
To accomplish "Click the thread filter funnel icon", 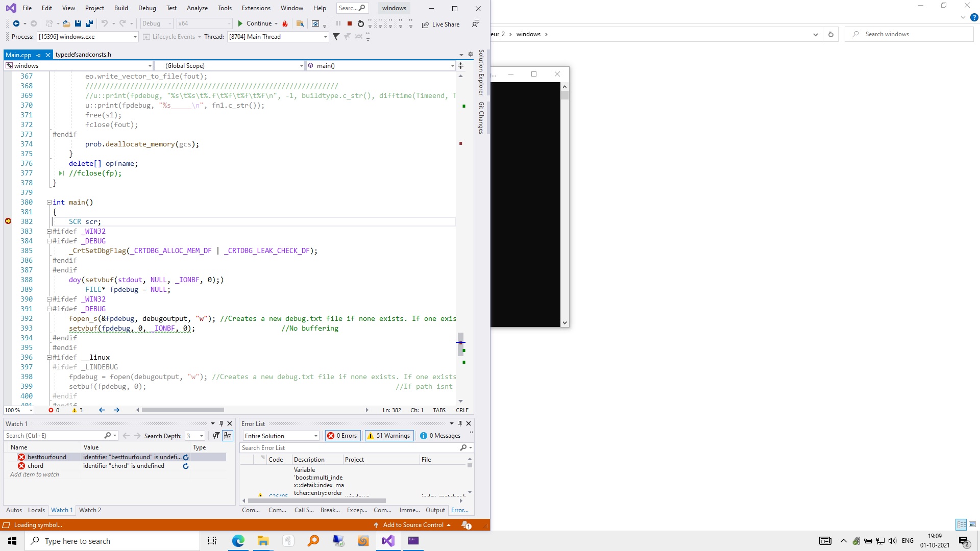I will click(x=336, y=37).
